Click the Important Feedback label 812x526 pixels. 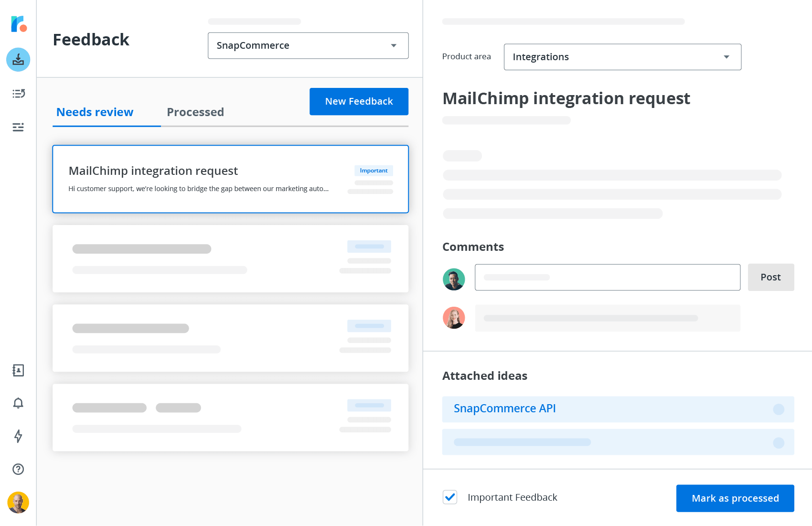point(513,497)
